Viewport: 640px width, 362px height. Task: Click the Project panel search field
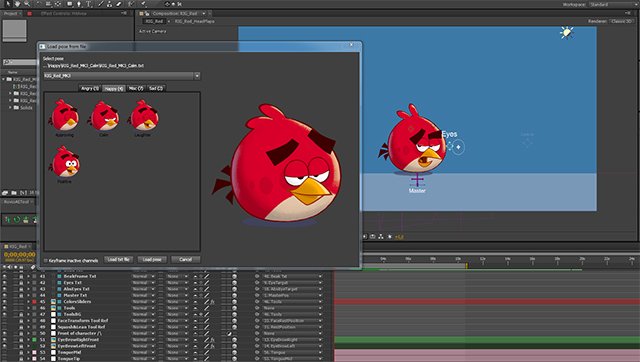tap(20, 62)
